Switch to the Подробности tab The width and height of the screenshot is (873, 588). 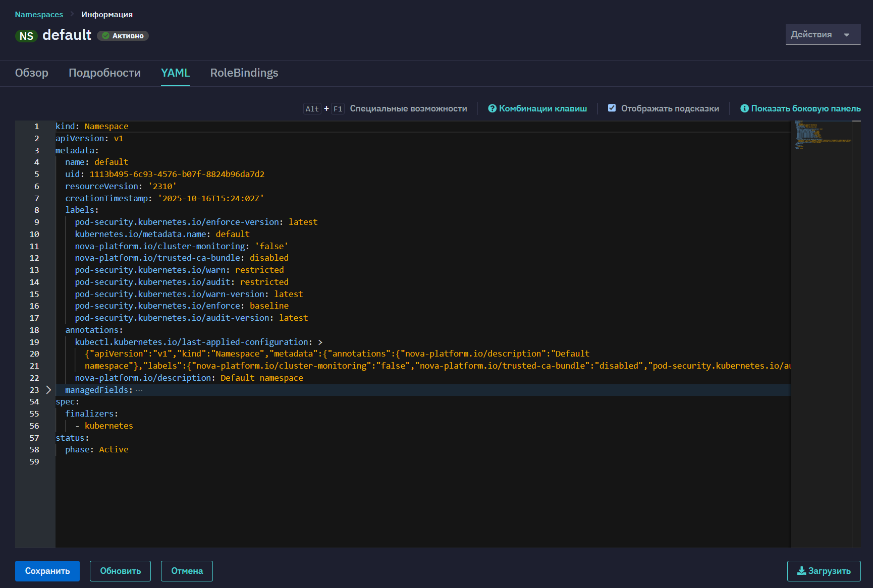click(104, 73)
